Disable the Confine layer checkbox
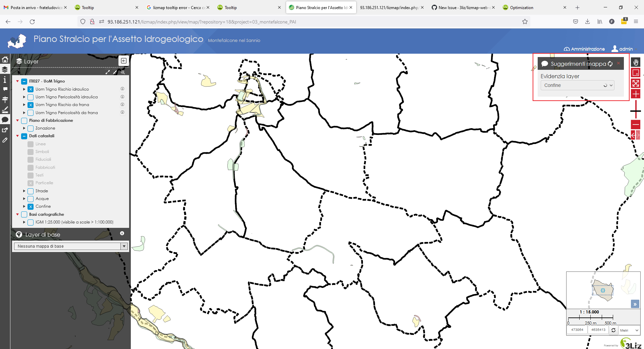Viewport: 644px width, 349px height. coord(31,206)
